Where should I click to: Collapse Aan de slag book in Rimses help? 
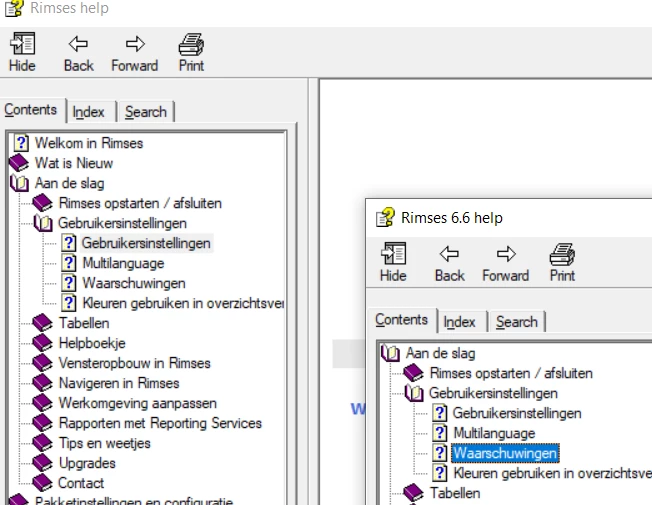click(19, 183)
